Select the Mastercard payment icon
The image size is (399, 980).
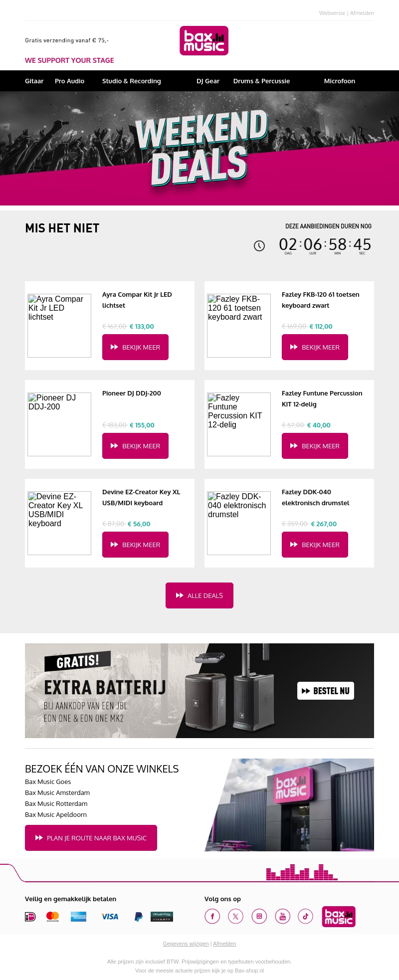click(52, 917)
